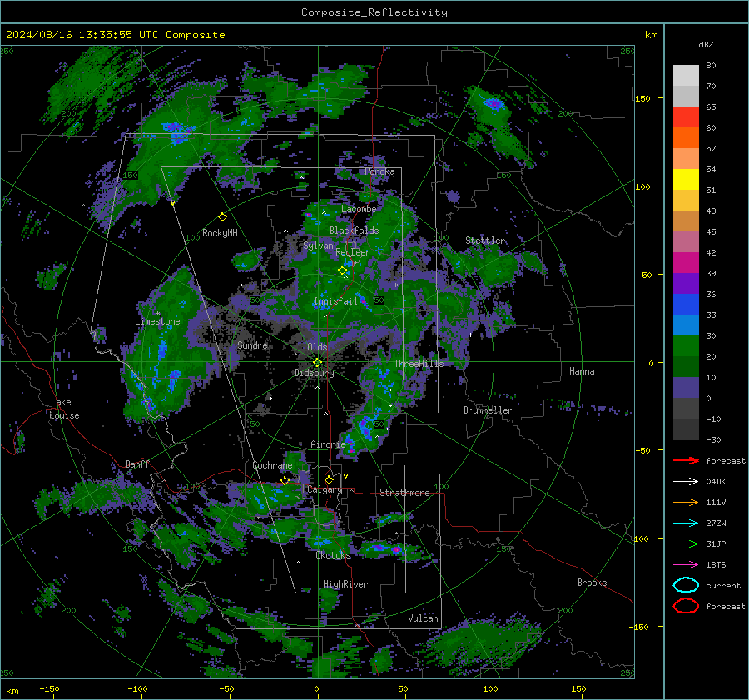The image size is (749, 700).
Task: Click the Sylvan label on map
Action: tap(318, 246)
